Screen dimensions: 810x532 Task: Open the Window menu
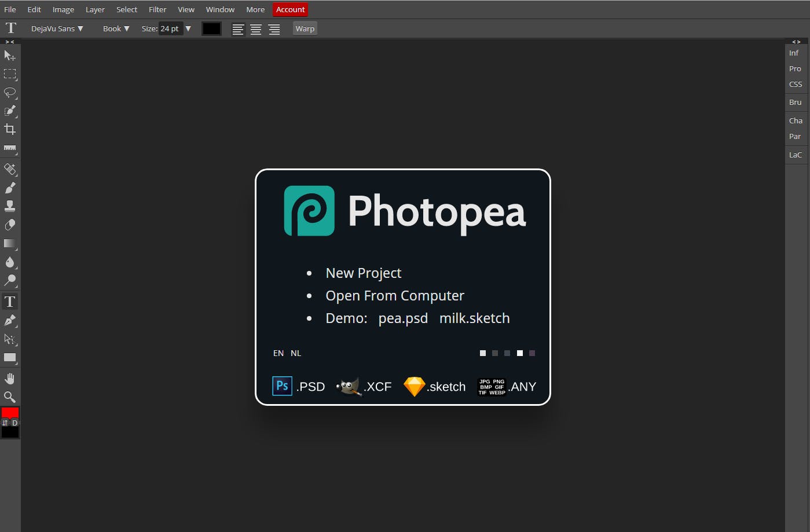coord(221,10)
